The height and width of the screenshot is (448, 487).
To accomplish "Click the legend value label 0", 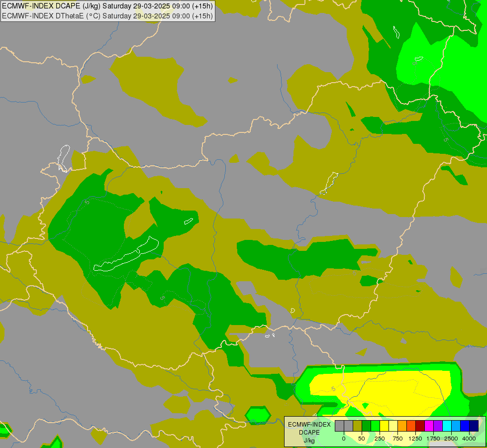I will (344, 439).
